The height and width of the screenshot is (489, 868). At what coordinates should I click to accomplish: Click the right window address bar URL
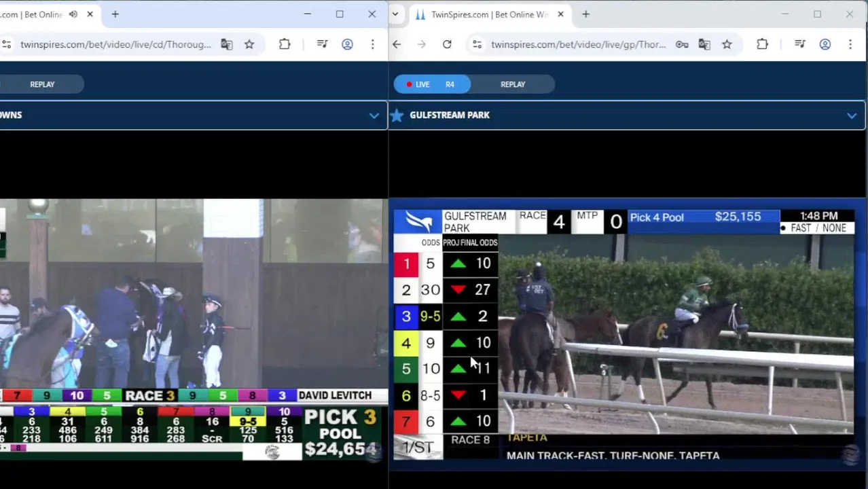578,44
